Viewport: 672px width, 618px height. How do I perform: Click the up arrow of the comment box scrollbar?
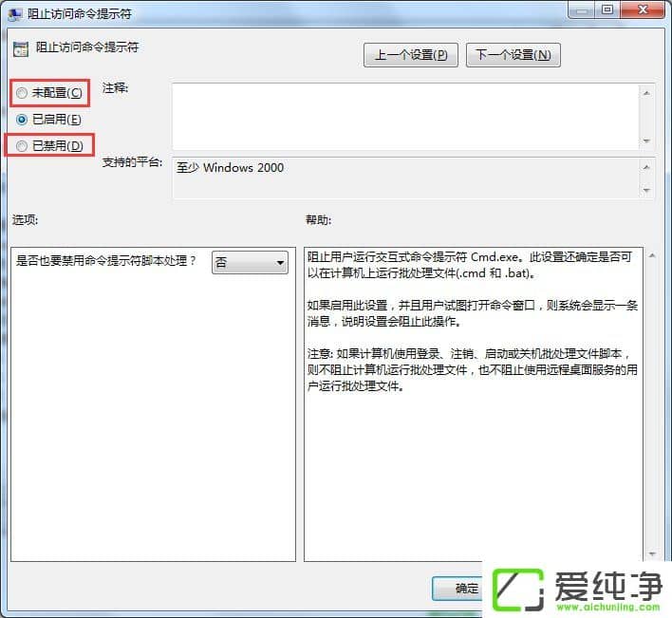[x=646, y=93]
